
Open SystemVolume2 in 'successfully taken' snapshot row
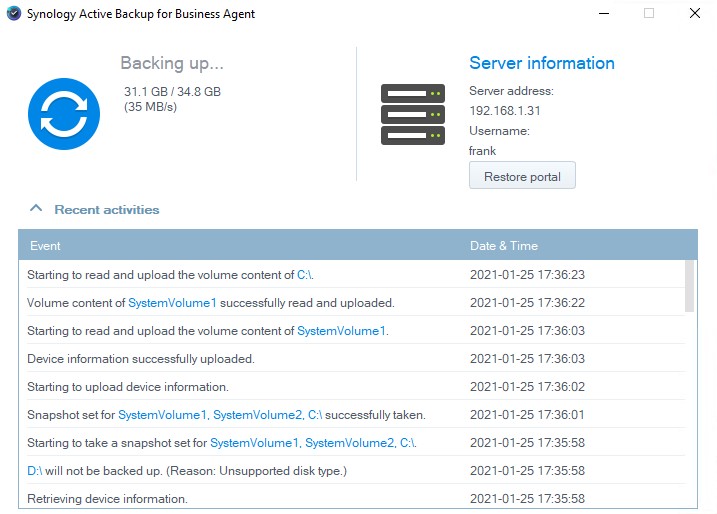(x=257, y=415)
